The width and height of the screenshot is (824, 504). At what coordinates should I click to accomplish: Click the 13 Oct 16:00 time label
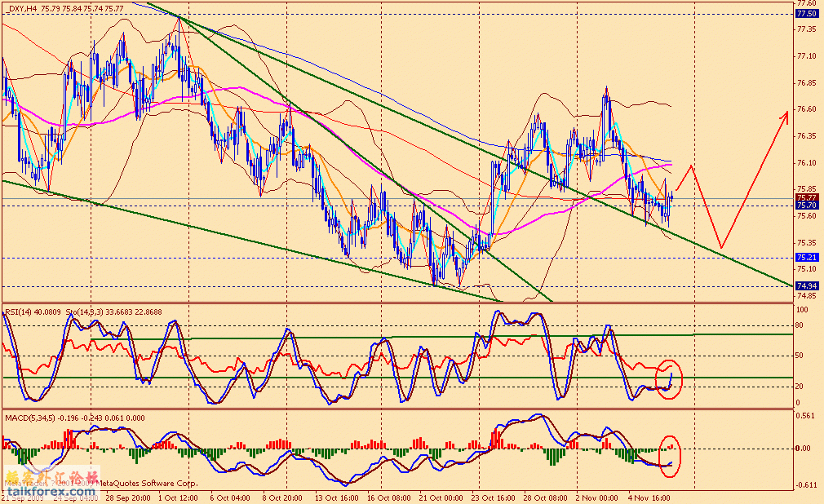[x=337, y=497]
